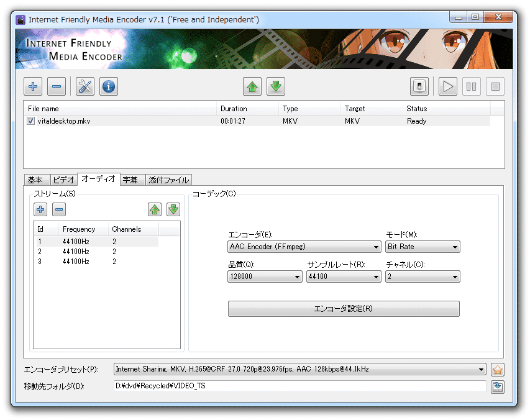530x420 pixels.
Task: Start encoding with the play button
Action: click(x=448, y=86)
